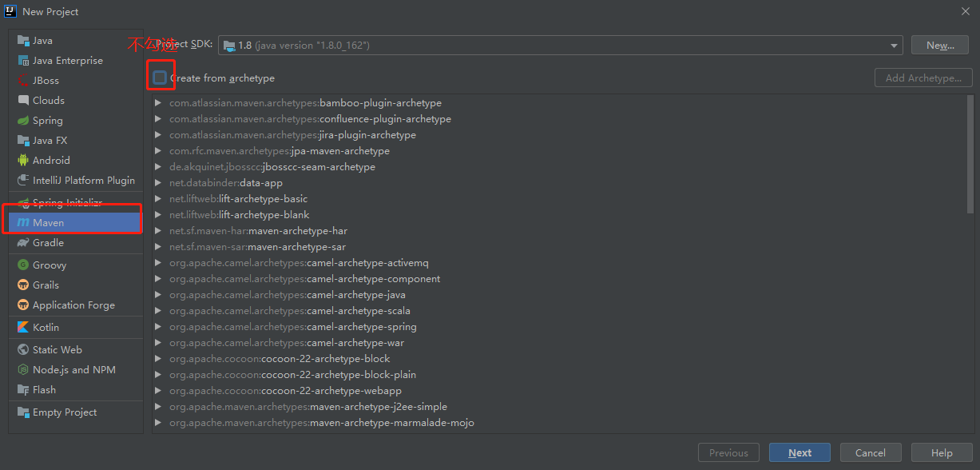
Task: Click the Spring leaf icon
Action: pos(23,121)
